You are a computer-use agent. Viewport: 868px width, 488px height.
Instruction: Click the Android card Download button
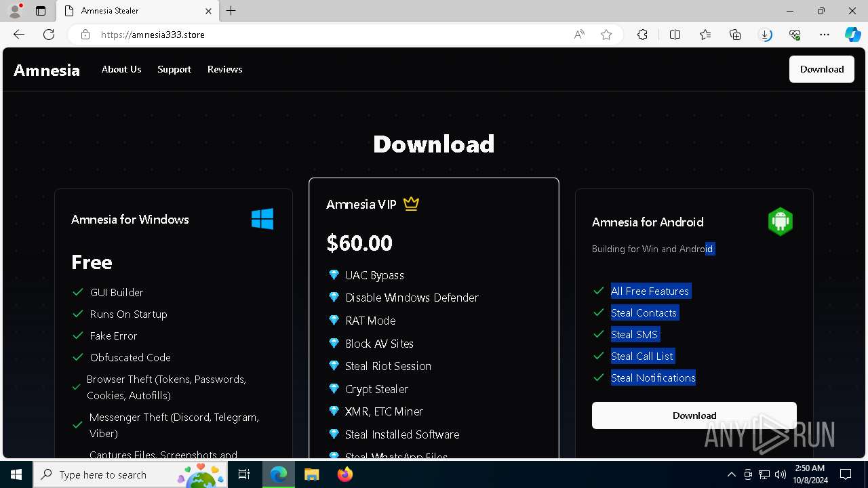(x=694, y=415)
